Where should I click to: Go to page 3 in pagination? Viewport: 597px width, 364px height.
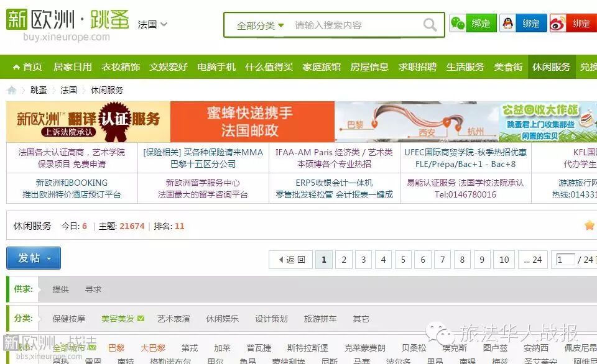(x=364, y=260)
